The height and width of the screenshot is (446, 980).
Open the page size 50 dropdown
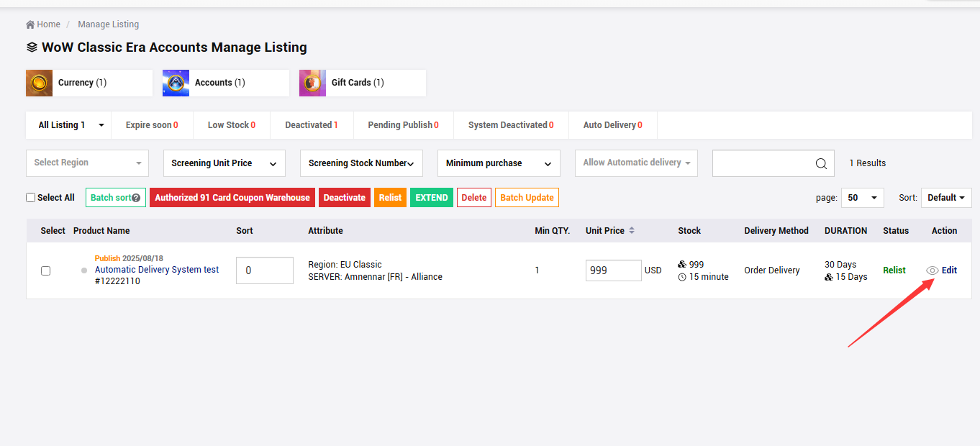pyautogui.click(x=862, y=198)
